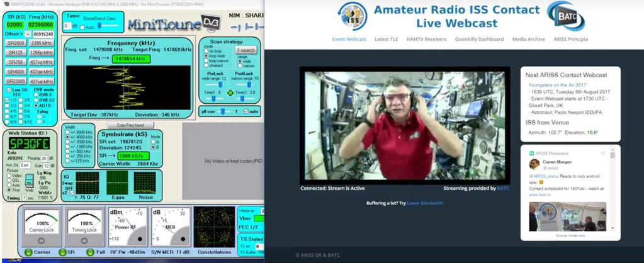Click the live astronaut video stream
The image size is (644, 263).
[405, 125]
